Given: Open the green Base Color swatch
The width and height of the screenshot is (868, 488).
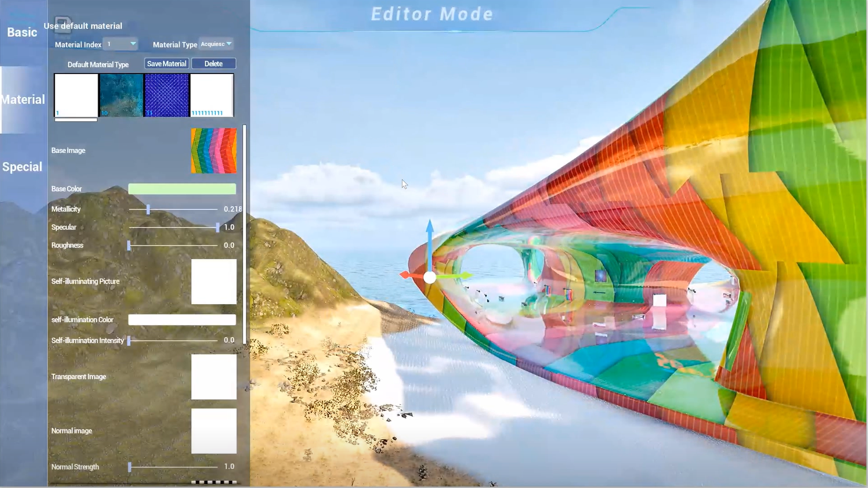Looking at the screenshot, I should click(182, 189).
